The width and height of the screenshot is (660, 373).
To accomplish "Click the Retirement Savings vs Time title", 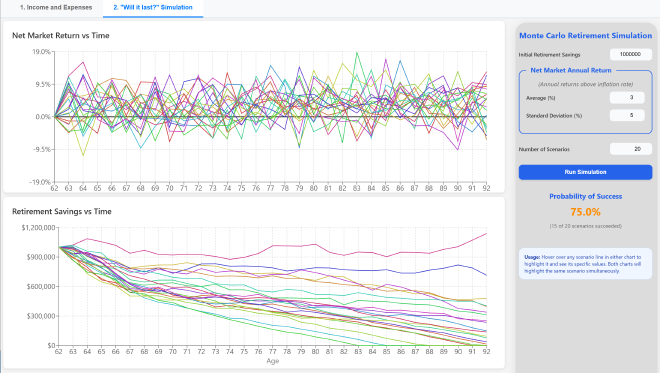I will [x=61, y=212].
